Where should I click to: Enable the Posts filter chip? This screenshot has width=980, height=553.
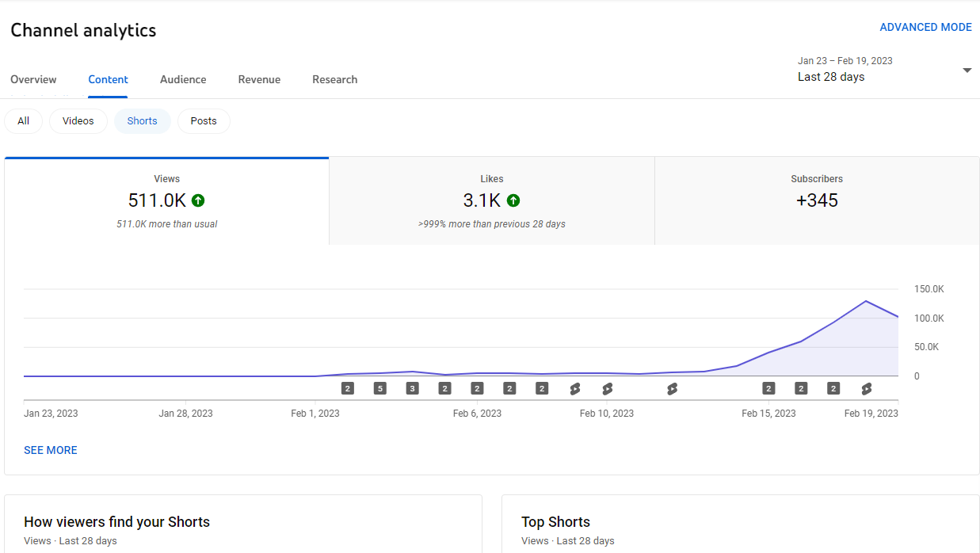click(x=204, y=121)
